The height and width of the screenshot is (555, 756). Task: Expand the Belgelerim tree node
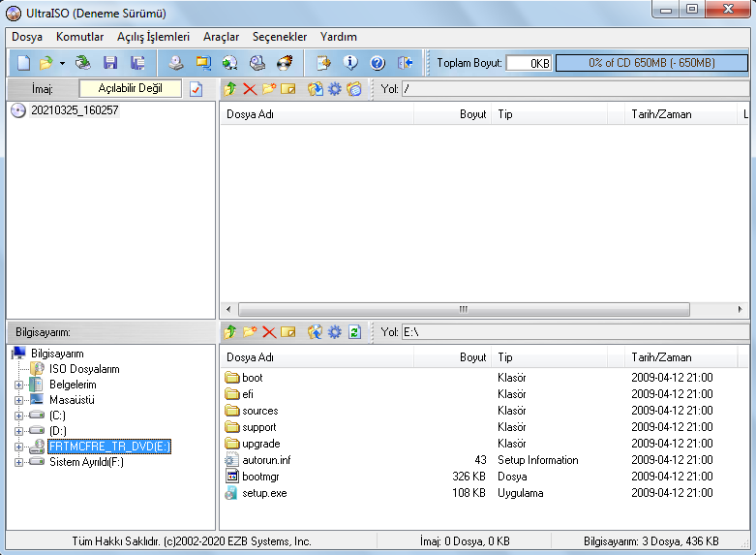click(18, 385)
